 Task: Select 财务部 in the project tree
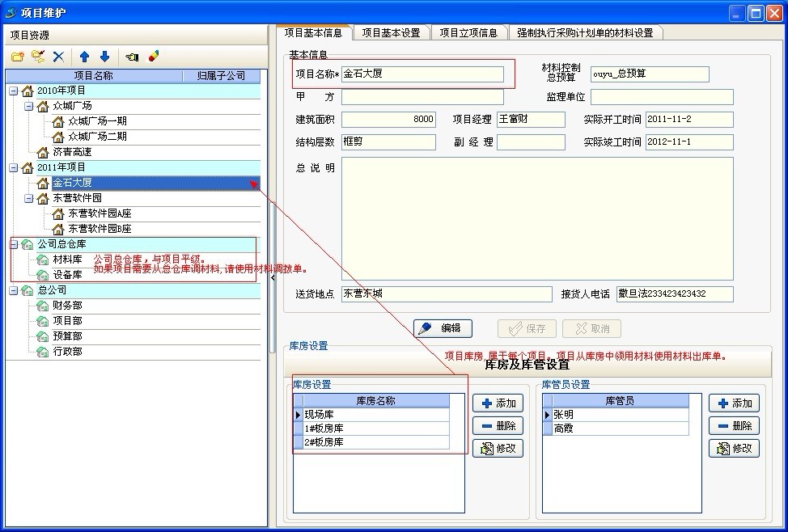67,306
